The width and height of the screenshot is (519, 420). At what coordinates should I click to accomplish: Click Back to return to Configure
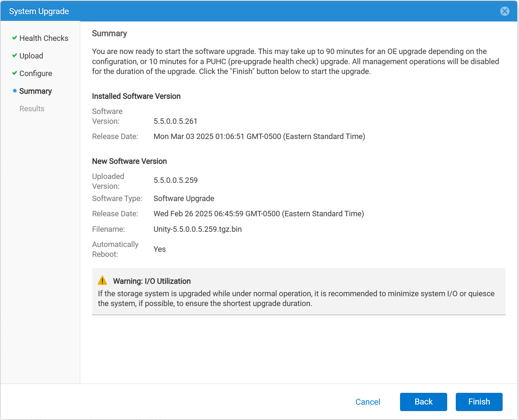(423, 402)
